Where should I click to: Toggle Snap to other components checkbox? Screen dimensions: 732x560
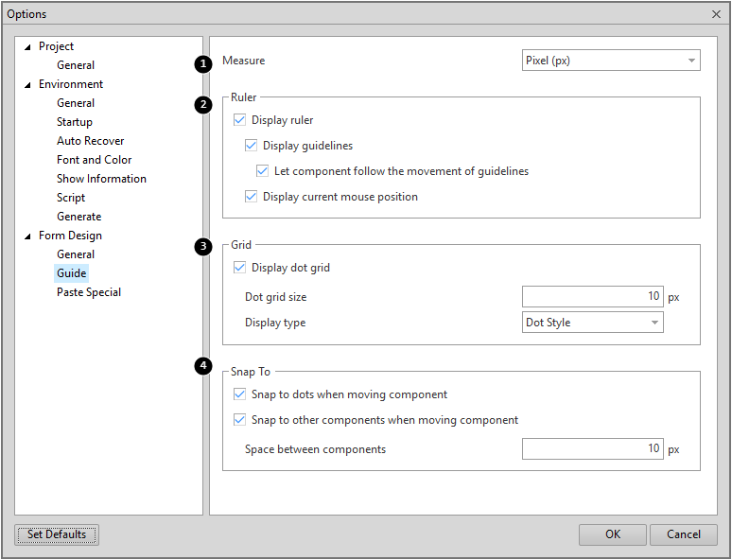pyautogui.click(x=238, y=420)
